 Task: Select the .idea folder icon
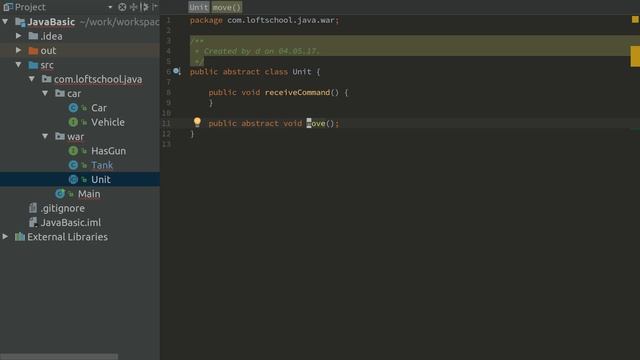coord(33,36)
